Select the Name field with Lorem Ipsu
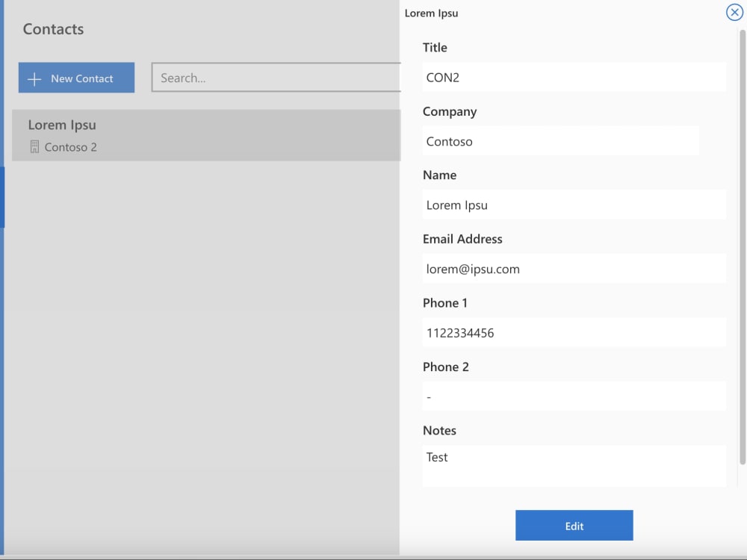 click(574, 205)
